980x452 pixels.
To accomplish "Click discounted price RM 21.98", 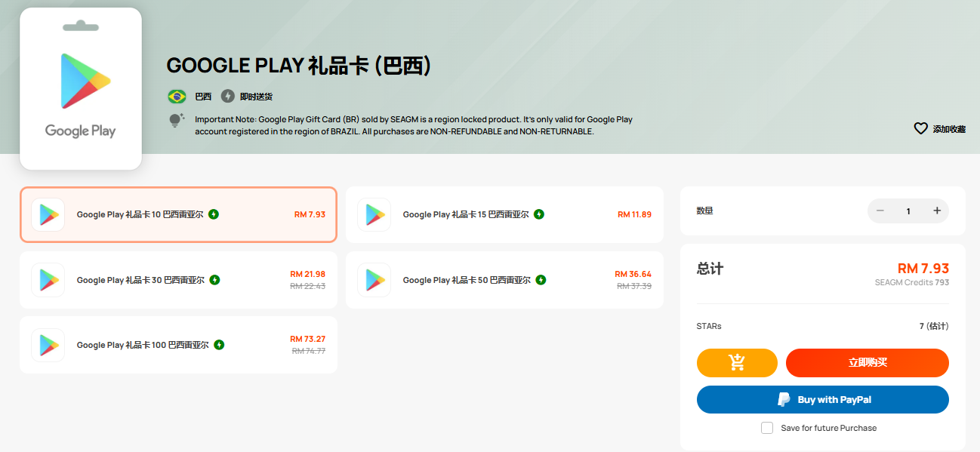I will tap(307, 274).
